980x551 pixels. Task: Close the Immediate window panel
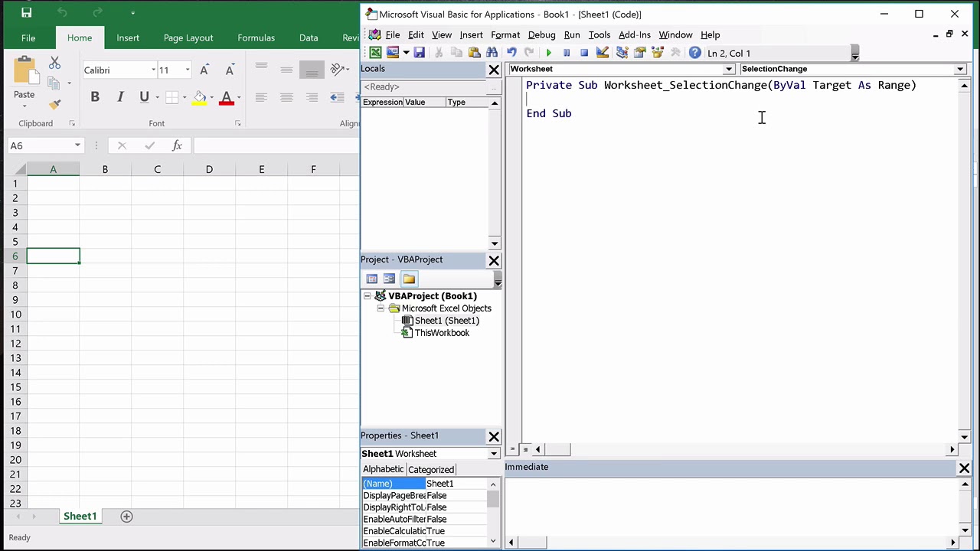tap(964, 468)
